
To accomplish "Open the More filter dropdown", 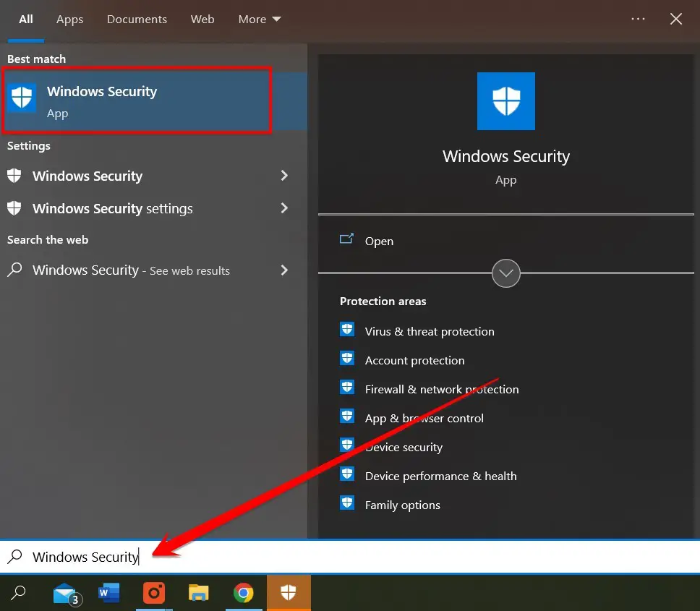I will pos(260,20).
